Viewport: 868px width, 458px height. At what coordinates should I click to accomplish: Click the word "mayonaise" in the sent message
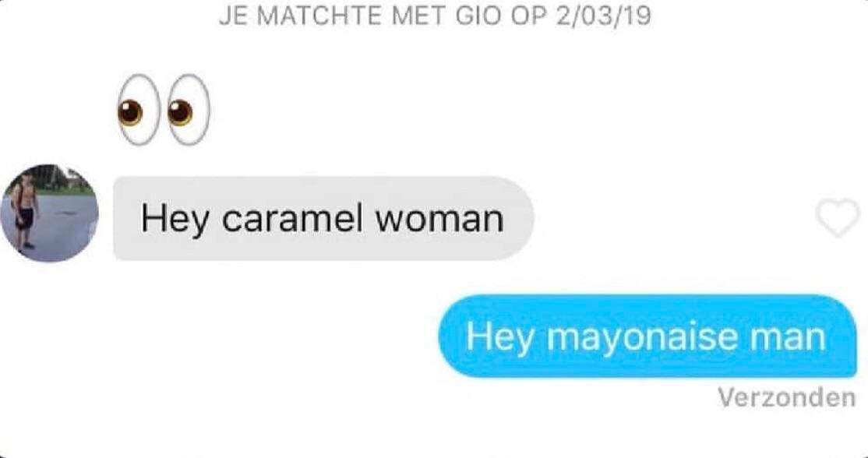click(642, 337)
